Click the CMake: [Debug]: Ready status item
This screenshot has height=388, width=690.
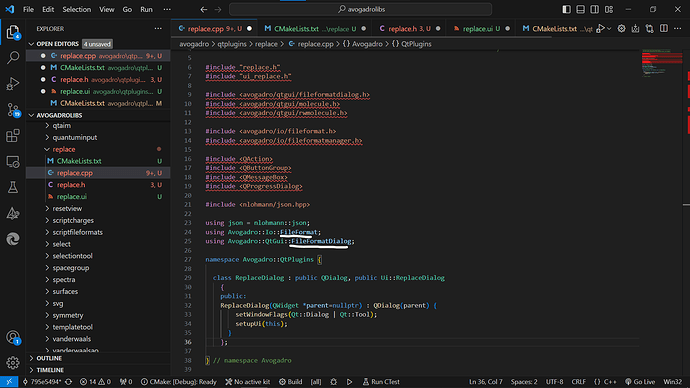(x=179, y=382)
